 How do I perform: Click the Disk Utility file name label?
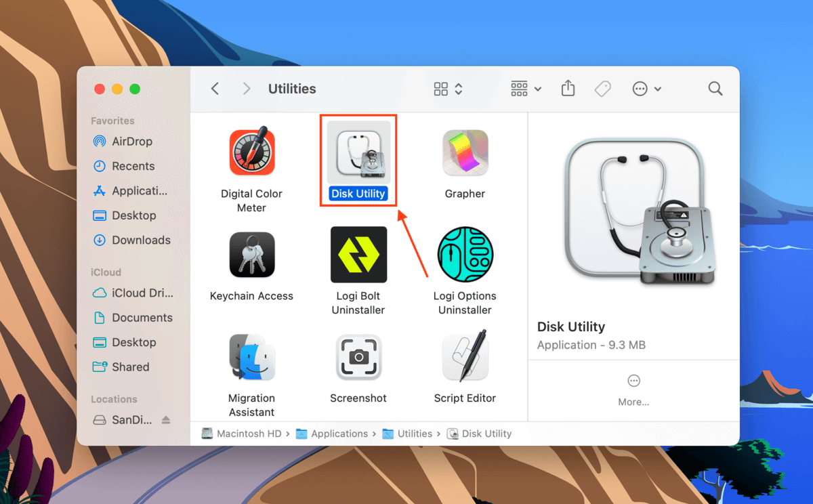coord(358,194)
